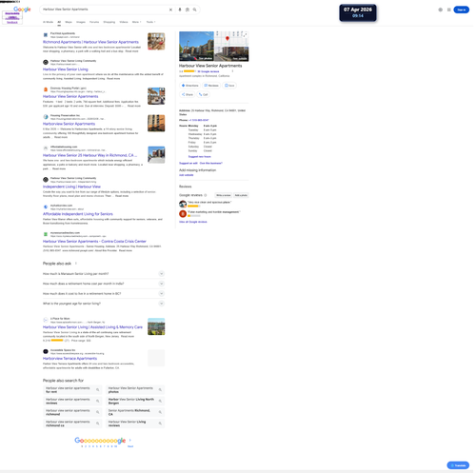The width and height of the screenshot is (476, 473).
Task: Select the All results tab
Action: (59, 22)
